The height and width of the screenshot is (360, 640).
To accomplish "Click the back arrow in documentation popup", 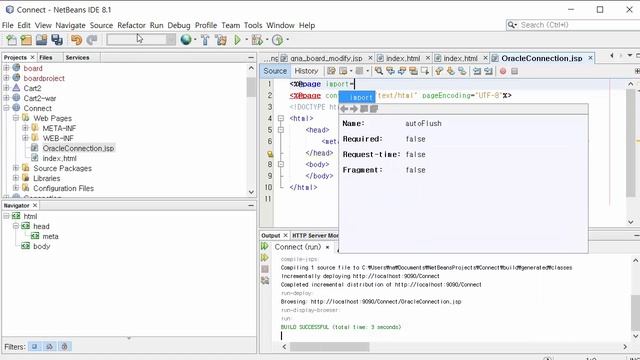I will pyautogui.click(x=344, y=109).
